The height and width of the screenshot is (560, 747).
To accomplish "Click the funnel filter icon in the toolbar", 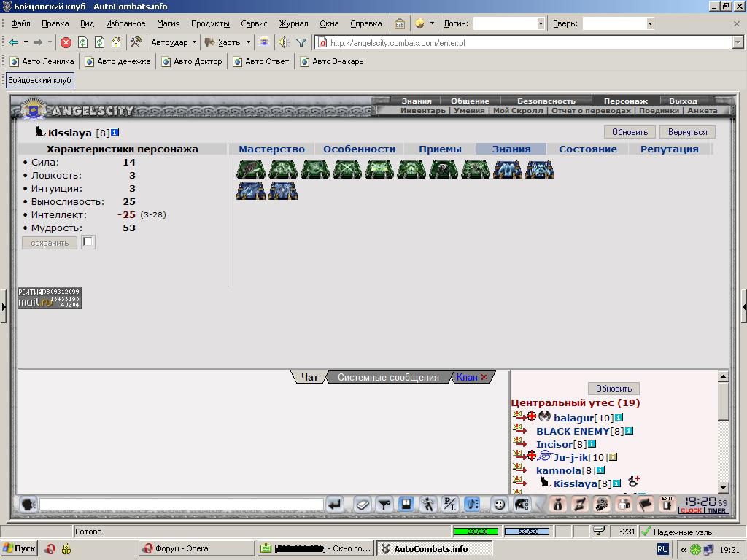I will 301,43.
